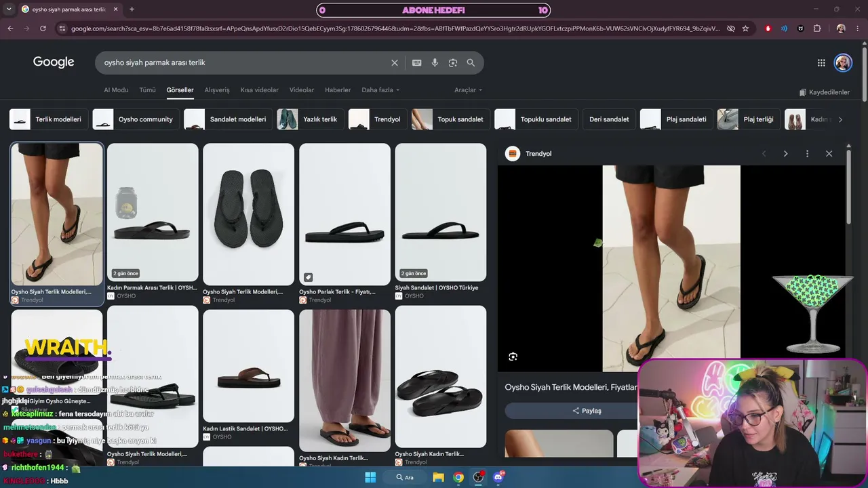Image resolution: width=868 pixels, height=488 pixels.
Task: Expand the Daha fazla search menu
Action: (380, 90)
